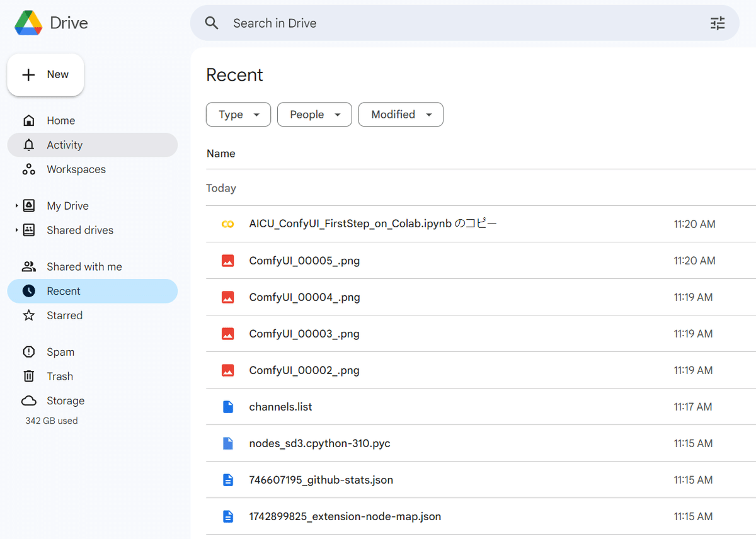This screenshot has width=756, height=539.
Task: Open the People filter dropdown
Action: coord(314,115)
